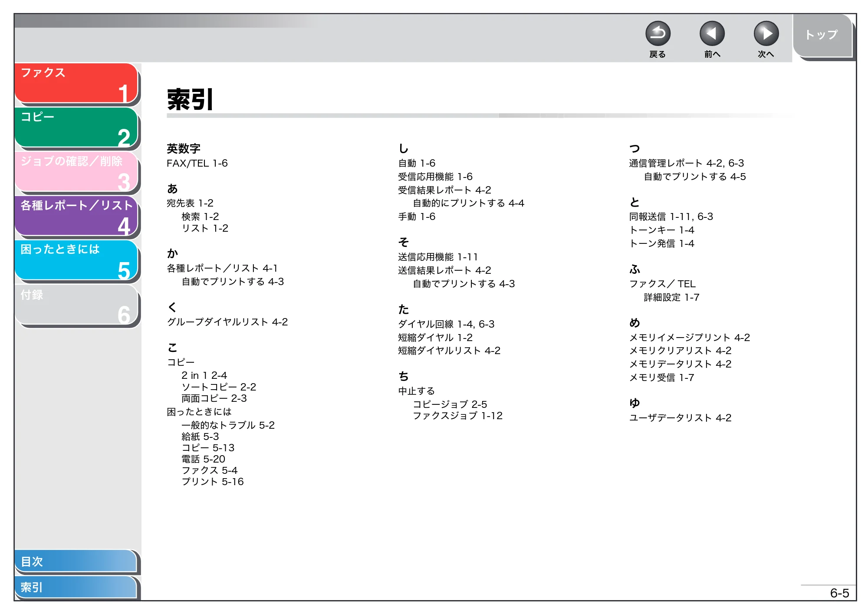868x614 pixels.
Task: Go to the 目次 table of contents
Action: [76, 561]
